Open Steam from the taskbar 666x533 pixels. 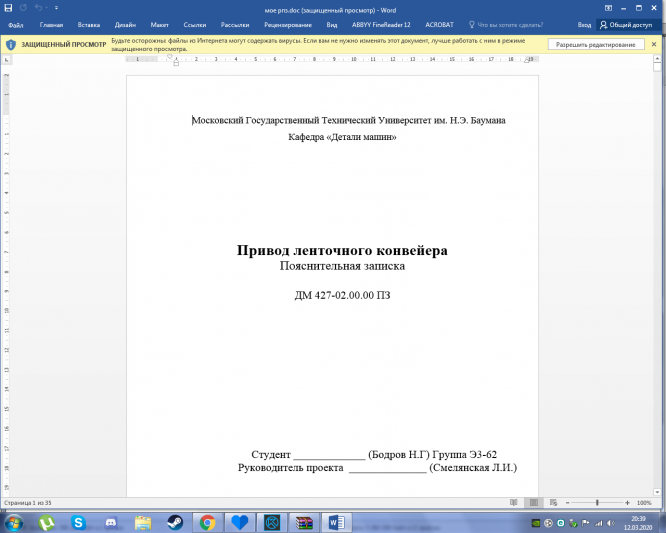[x=174, y=522]
